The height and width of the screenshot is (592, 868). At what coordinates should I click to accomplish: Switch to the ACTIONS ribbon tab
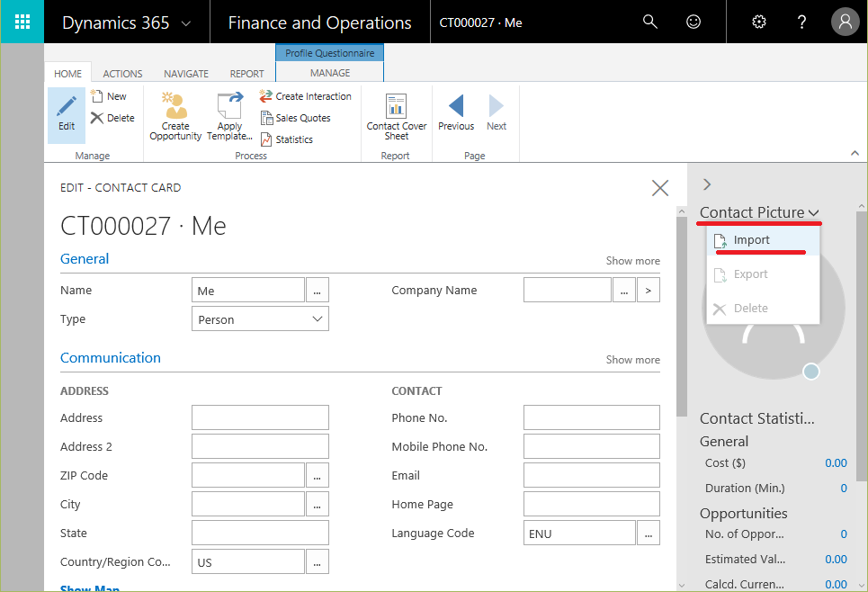click(x=122, y=74)
